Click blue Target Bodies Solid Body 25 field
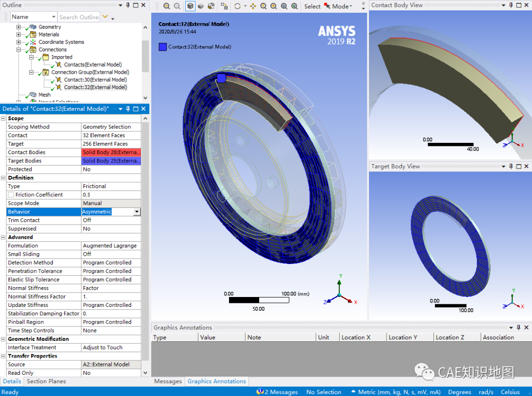The width and height of the screenshot is (532, 396). click(111, 161)
